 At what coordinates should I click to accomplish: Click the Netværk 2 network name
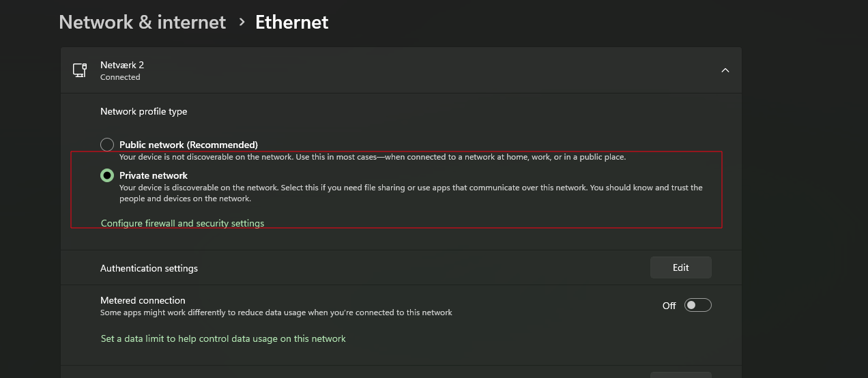[x=122, y=65]
